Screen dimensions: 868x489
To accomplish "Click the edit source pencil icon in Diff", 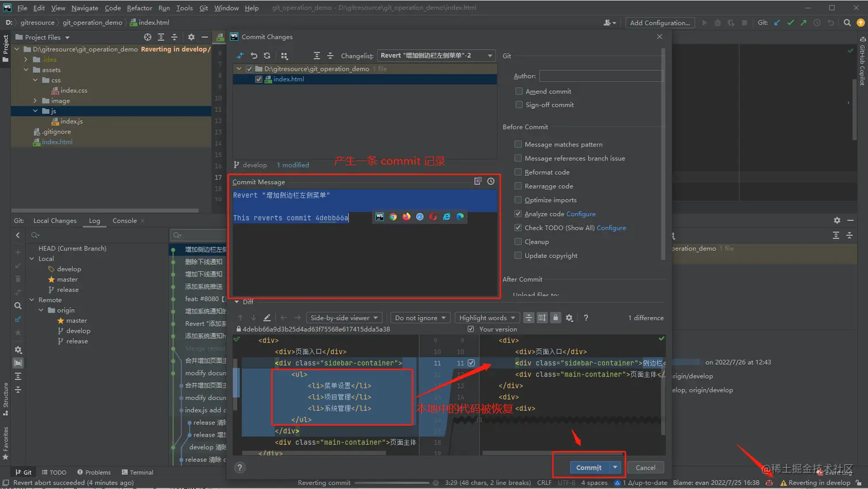I will (267, 318).
